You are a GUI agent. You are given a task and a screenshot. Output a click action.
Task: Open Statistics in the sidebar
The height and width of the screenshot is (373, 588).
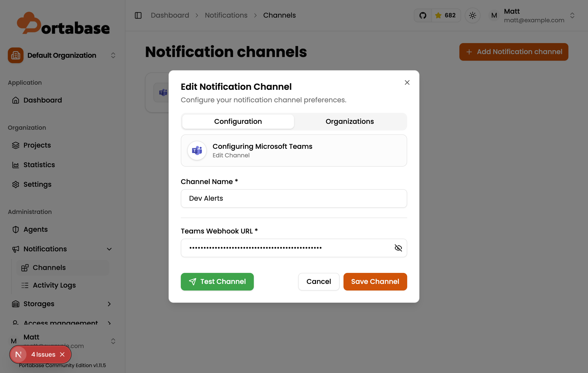pyautogui.click(x=39, y=165)
